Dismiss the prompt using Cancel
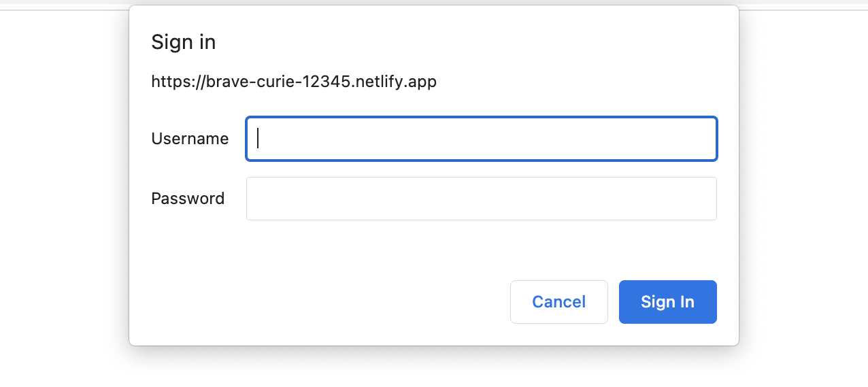 click(558, 302)
